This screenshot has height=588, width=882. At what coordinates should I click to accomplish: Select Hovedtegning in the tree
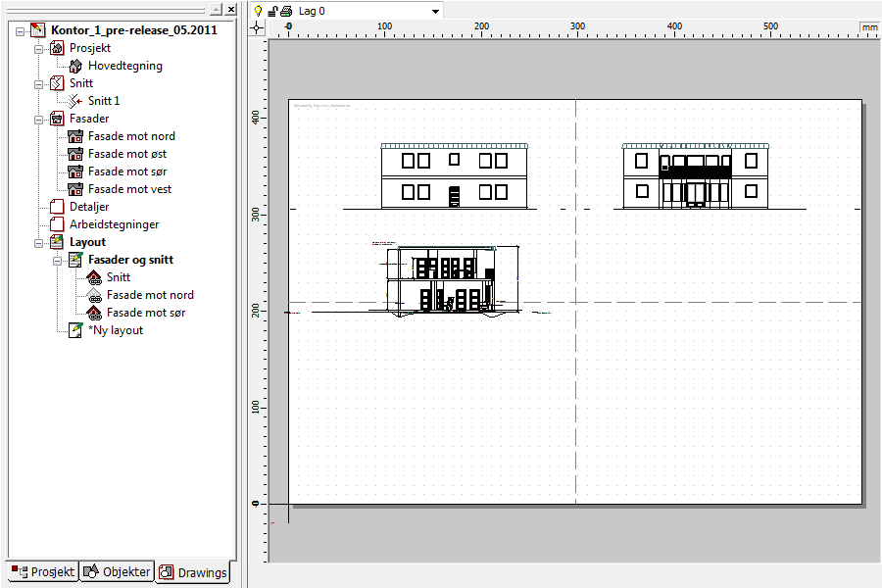pyautogui.click(x=124, y=66)
